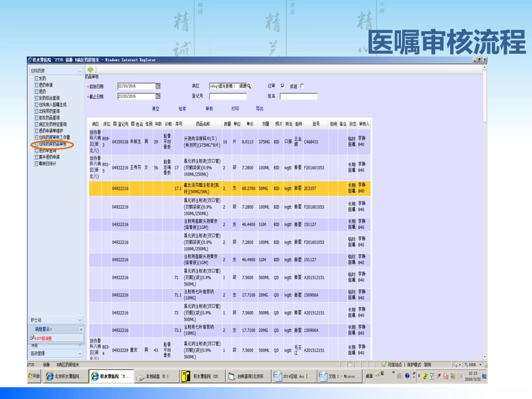Show hidden system tray icons arrow

(x=419, y=376)
